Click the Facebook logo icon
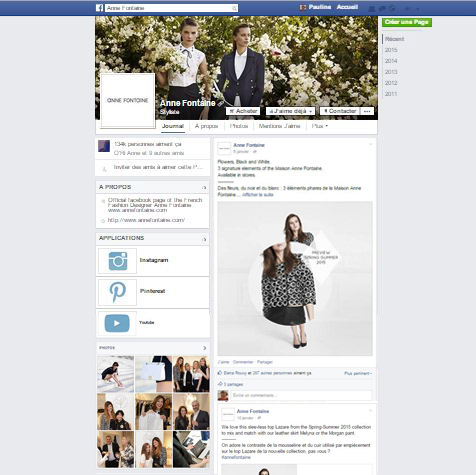 (100, 8)
